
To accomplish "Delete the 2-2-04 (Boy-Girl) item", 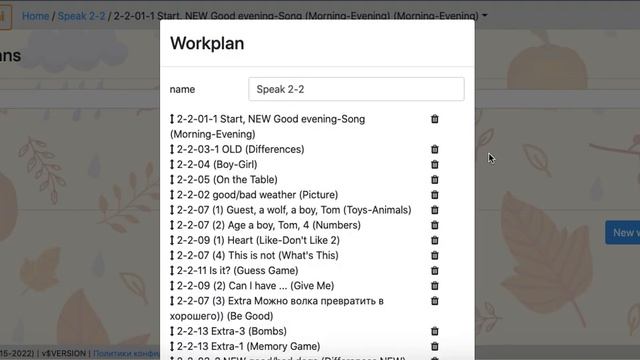I will [x=435, y=164].
